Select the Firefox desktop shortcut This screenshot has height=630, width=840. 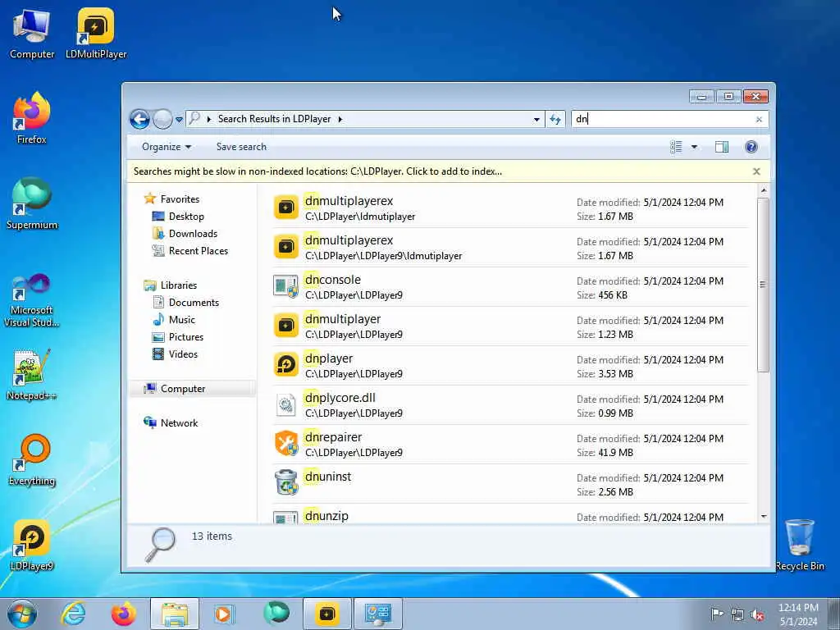(32, 118)
